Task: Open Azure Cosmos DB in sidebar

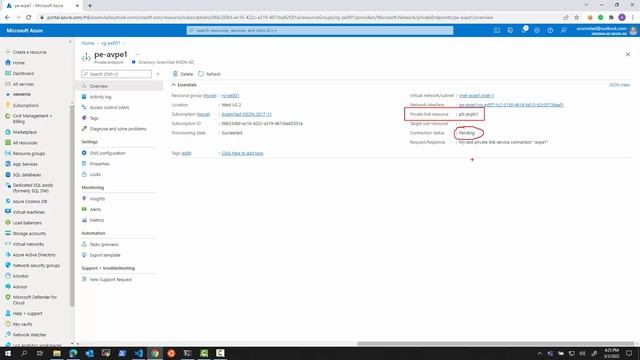Action: coord(30,202)
